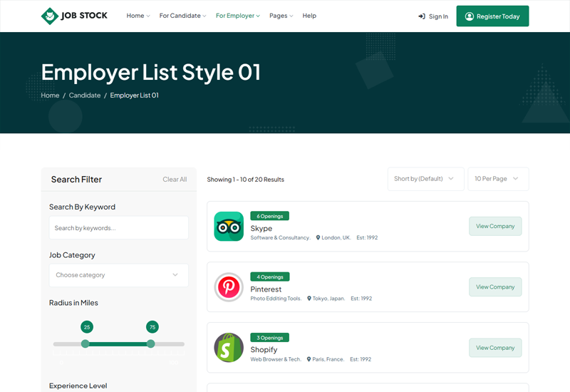The height and width of the screenshot is (392, 570).
Task: Open the 10 Per Page dropdown
Action: click(x=498, y=179)
